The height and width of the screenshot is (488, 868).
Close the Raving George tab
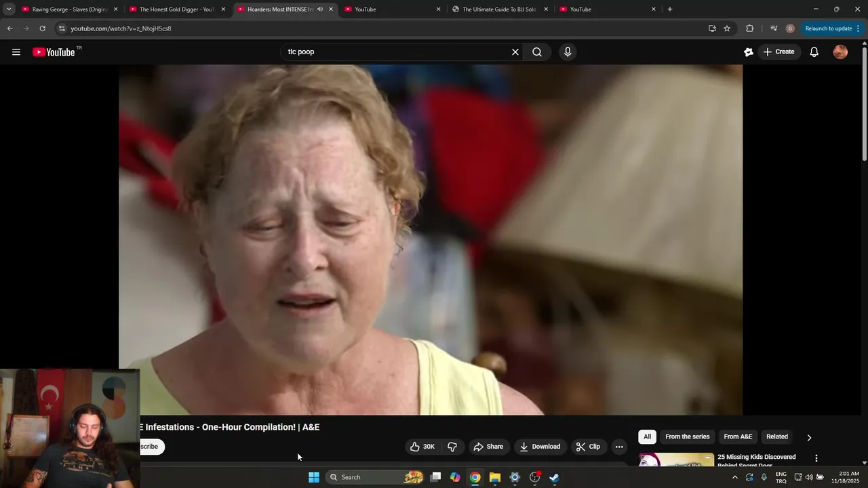pos(115,9)
